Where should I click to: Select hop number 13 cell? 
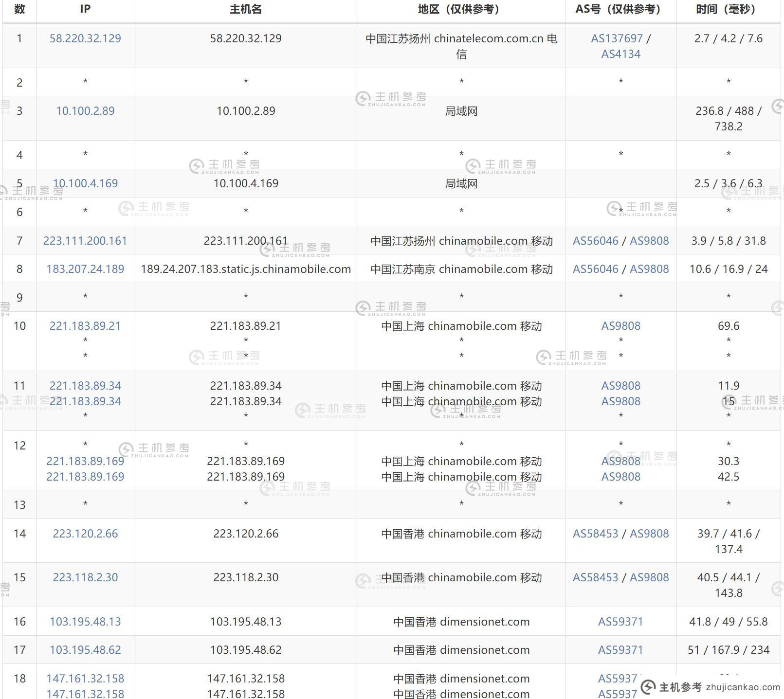(x=19, y=505)
